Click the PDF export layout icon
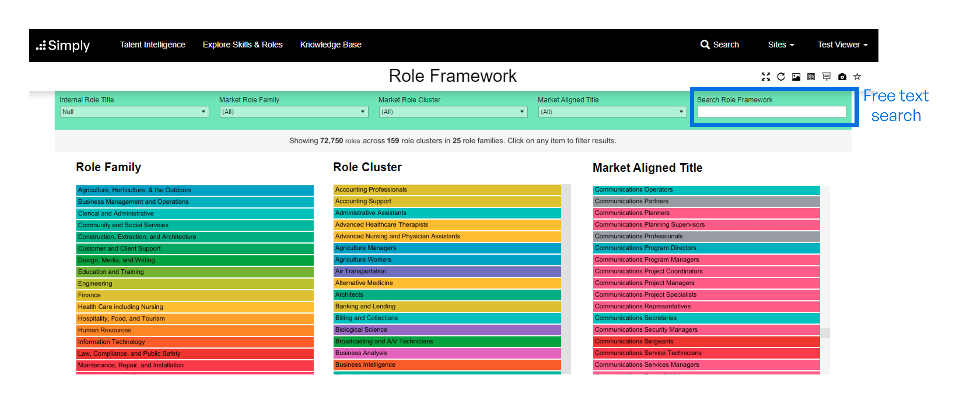Viewport: 980px width, 420px height. tap(811, 77)
